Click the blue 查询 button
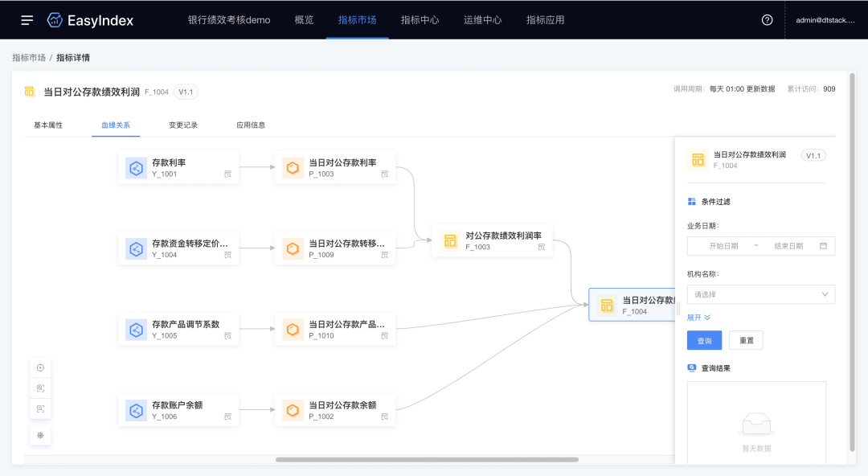The image size is (868, 476). pos(704,341)
